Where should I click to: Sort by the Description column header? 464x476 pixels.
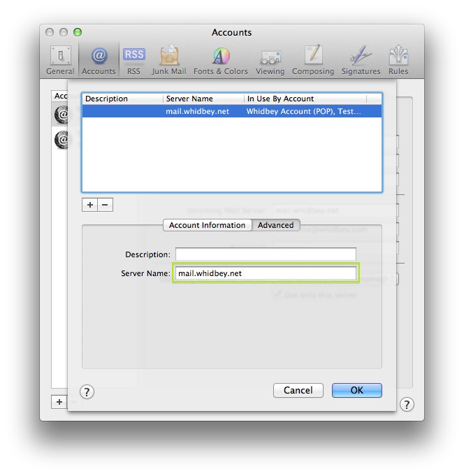[x=122, y=99]
